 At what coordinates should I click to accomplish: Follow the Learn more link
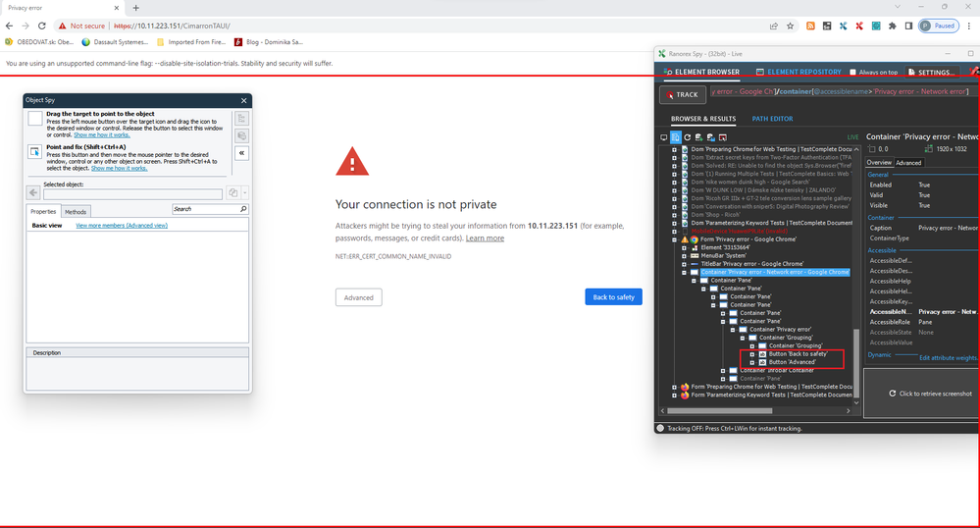click(x=485, y=238)
